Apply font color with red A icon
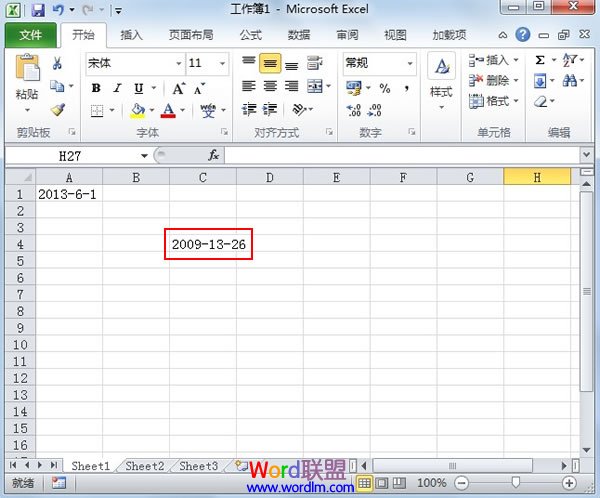This screenshot has height=498, width=600. tap(168, 111)
